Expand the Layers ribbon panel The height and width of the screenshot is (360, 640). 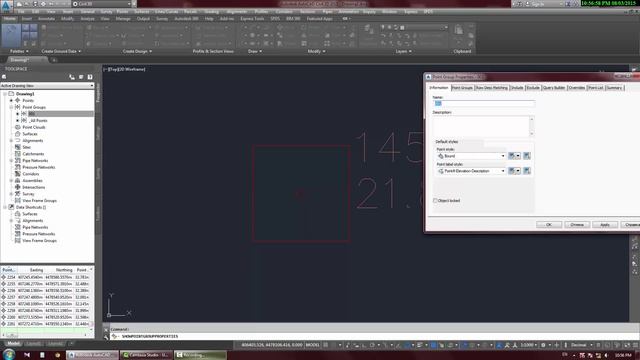coord(404,51)
